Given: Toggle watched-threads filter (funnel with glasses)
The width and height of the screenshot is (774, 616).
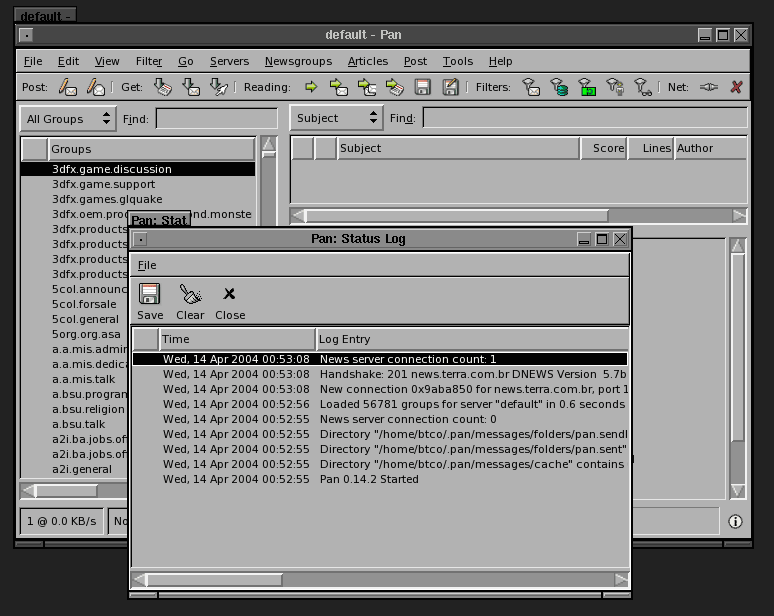Looking at the screenshot, I should tap(643, 87).
